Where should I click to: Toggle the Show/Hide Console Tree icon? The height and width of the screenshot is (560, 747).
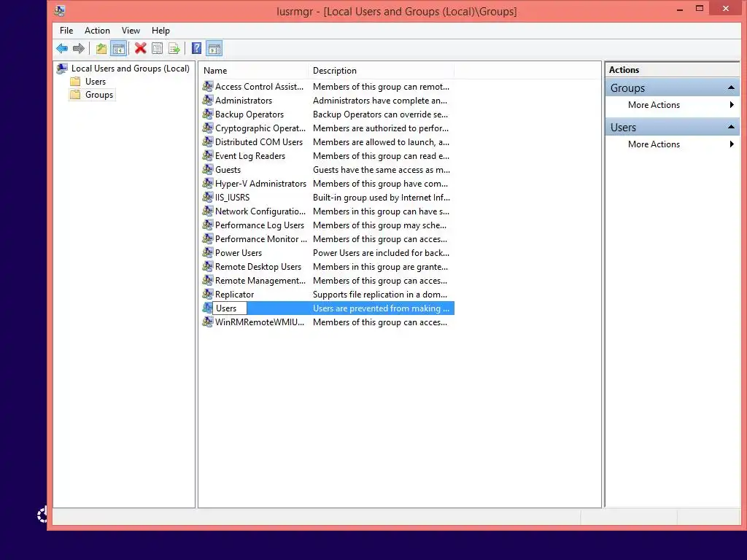tap(118, 48)
